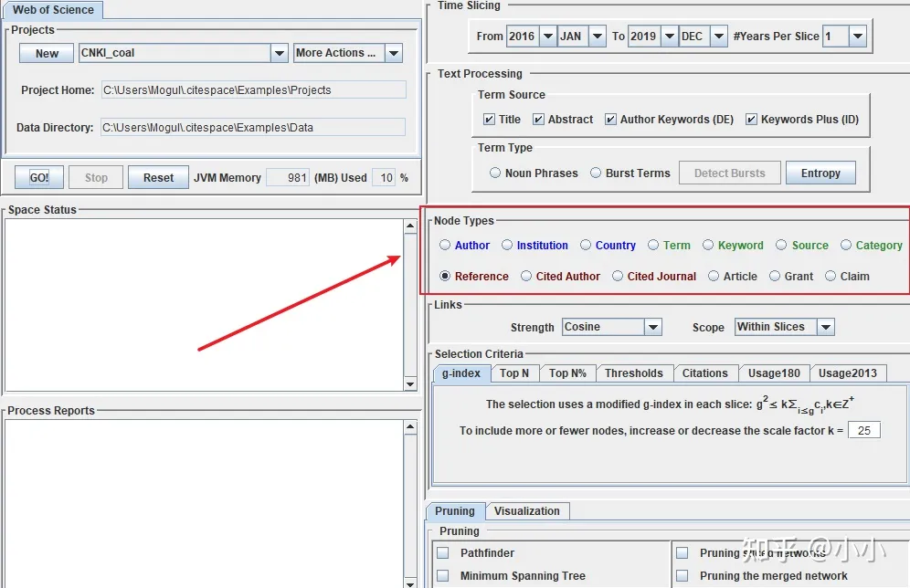The width and height of the screenshot is (910, 588).
Task: Enable Minimum Spanning Tree pruning
Action: coord(443,575)
